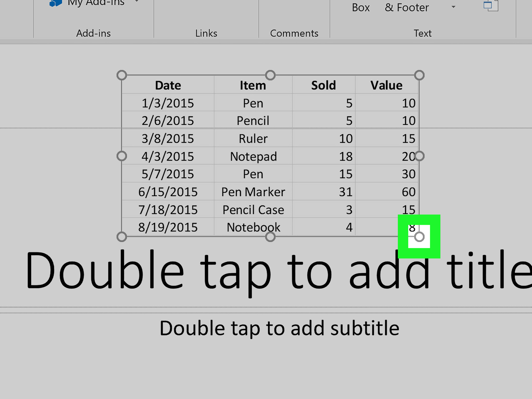
Task: Toggle the Links section visibility
Action: pyautogui.click(x=206, y=33)
